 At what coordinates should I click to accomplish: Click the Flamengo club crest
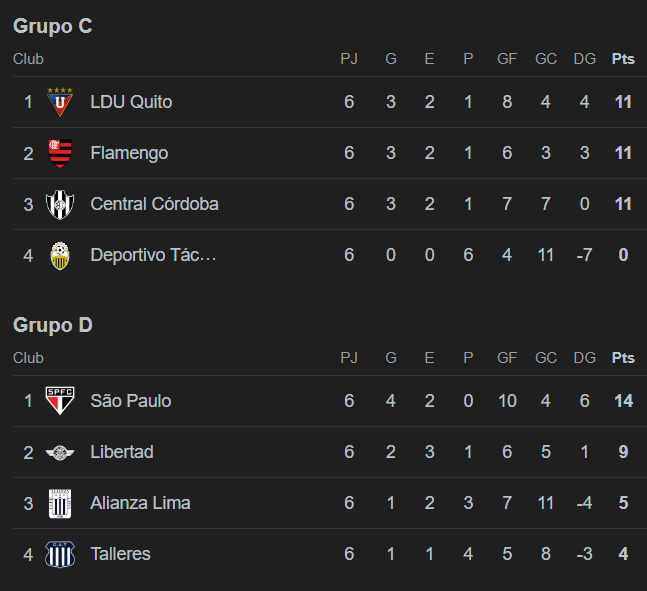click(60, 153)
